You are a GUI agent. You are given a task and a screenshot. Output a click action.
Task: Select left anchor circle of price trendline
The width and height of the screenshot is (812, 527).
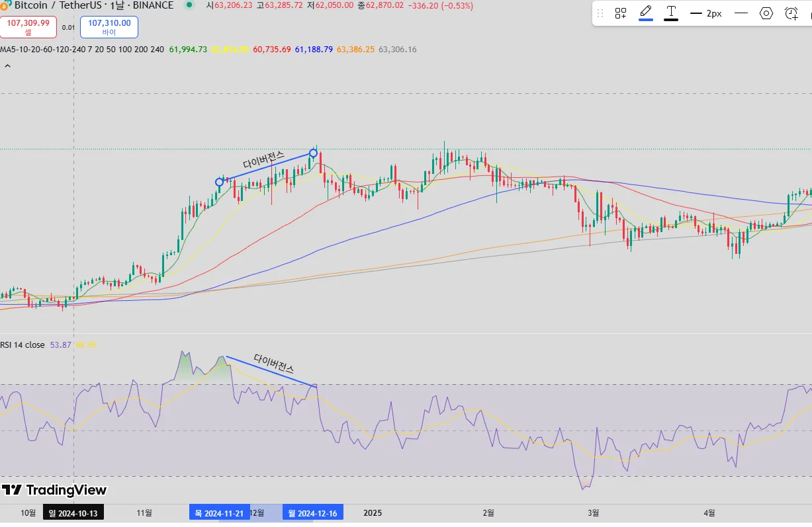[220, 182]
